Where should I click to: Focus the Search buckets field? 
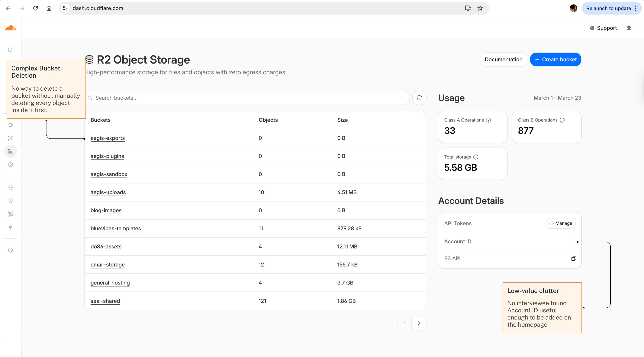click(247, 98)
